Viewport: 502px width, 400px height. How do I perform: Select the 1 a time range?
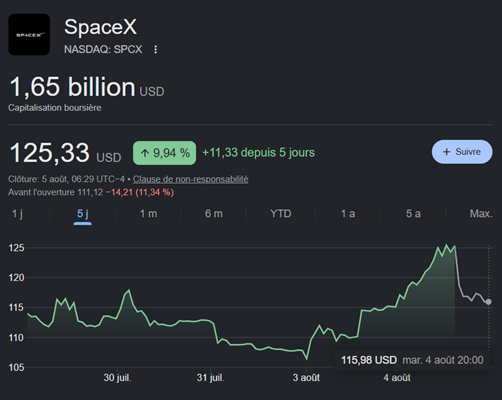click(348, 214)
